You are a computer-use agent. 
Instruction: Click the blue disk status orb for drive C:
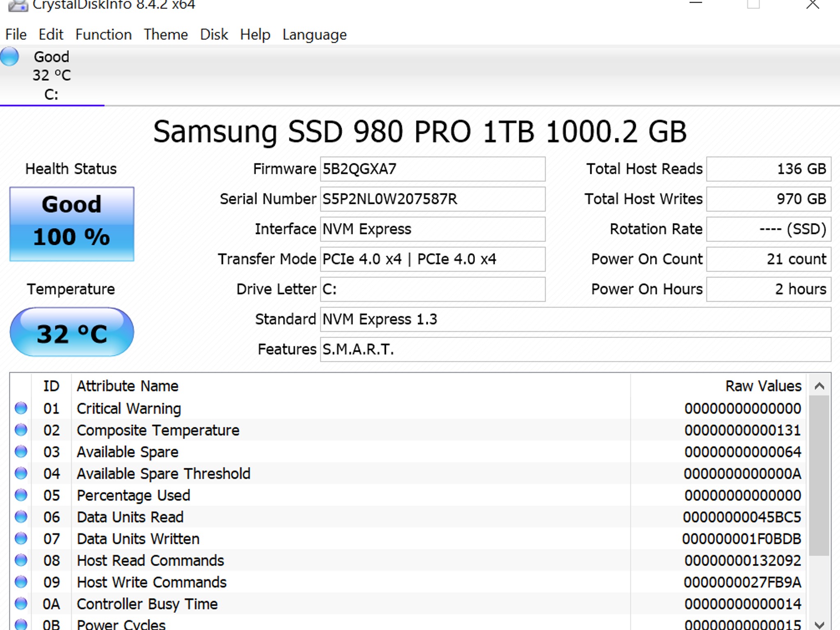coord(9,57)
